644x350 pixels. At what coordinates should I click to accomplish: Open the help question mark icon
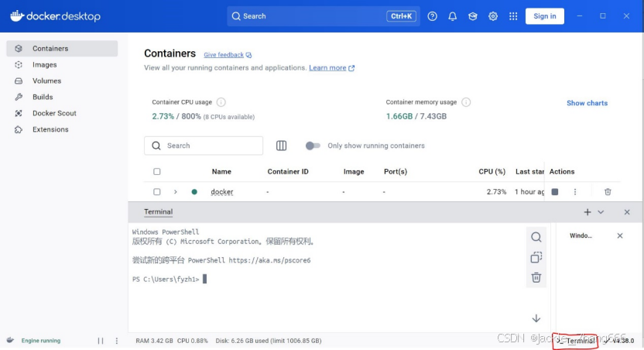click(x=432, y=16)
